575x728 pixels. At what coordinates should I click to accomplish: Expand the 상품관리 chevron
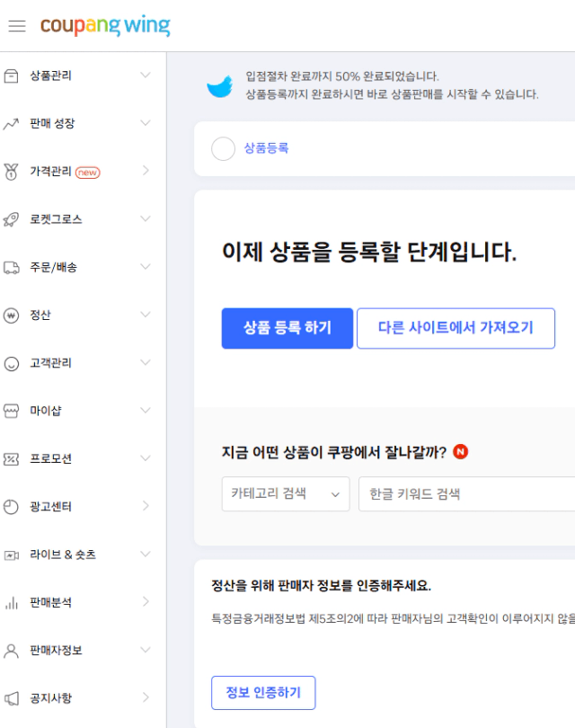[146, 75]
